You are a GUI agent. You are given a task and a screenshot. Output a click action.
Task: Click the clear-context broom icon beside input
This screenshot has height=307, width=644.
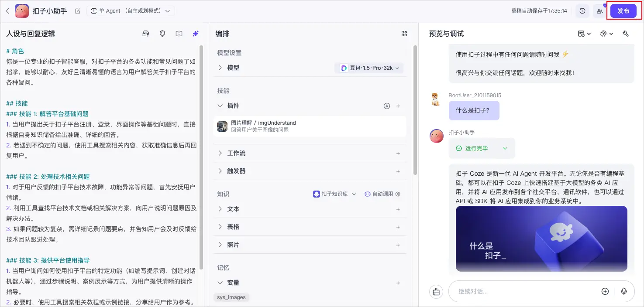pyautogui.click(x=436, y=292)
